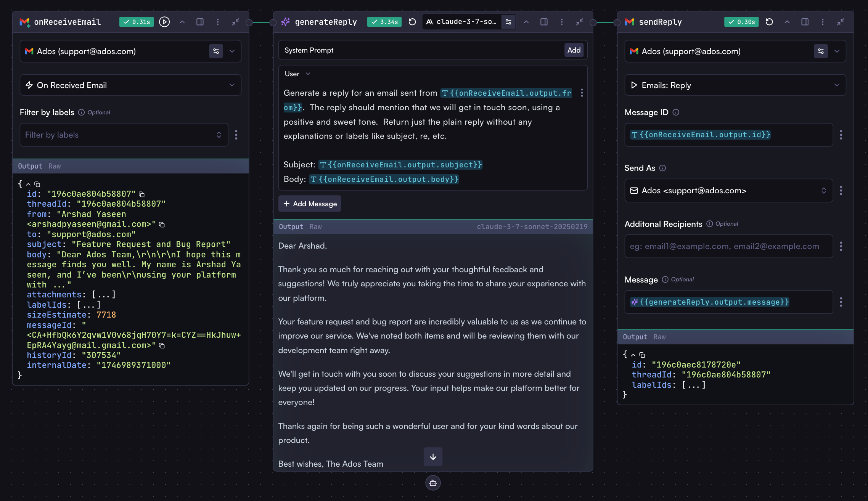Run the onReceiveEmail node
This screenshot has width=868, height=501.
click(x=164, y=22)
